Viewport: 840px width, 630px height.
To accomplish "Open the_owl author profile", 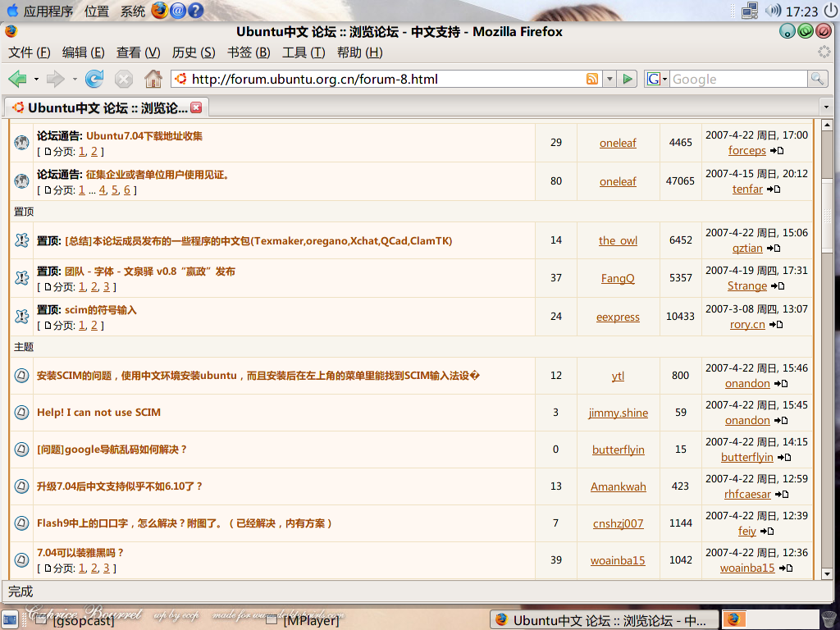I will [618, 240].
